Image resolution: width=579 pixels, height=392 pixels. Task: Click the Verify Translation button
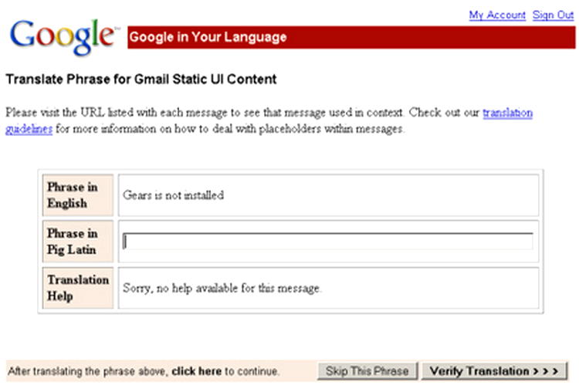click(x=494, y=371)
